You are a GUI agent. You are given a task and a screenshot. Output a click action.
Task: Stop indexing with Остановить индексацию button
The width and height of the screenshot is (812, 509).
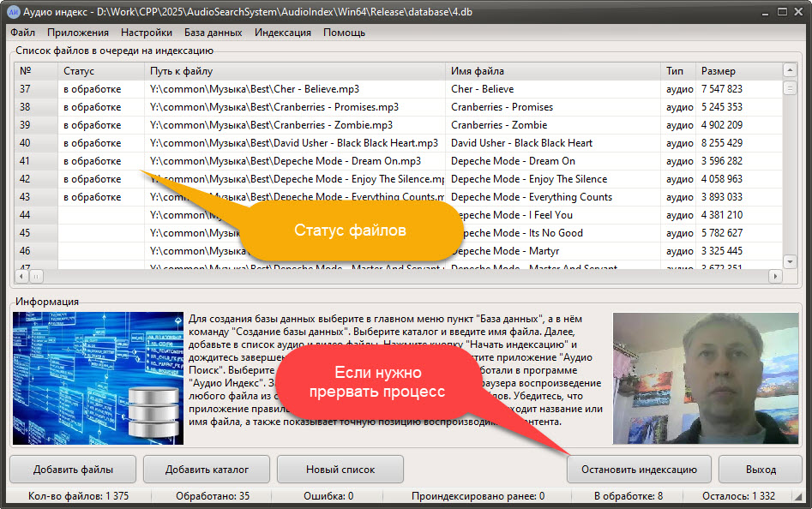639,470
